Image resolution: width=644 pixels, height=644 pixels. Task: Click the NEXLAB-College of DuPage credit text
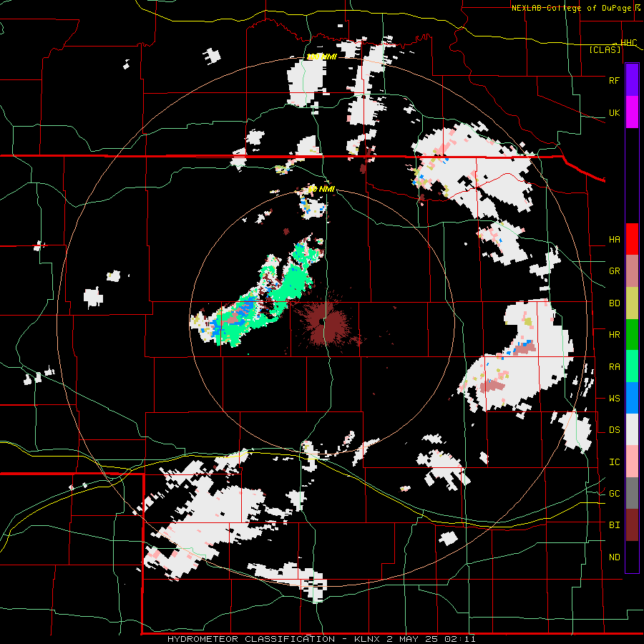point(571,8)
